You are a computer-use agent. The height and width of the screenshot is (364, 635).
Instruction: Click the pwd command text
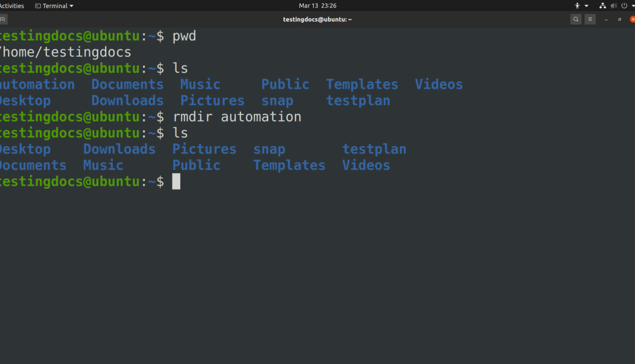point(184,37)
